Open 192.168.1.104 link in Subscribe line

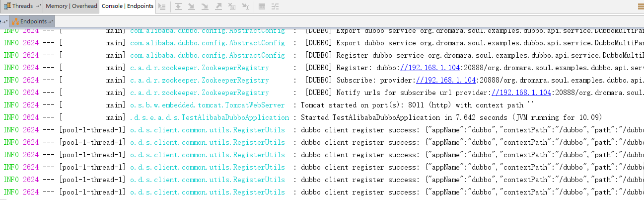446,80
